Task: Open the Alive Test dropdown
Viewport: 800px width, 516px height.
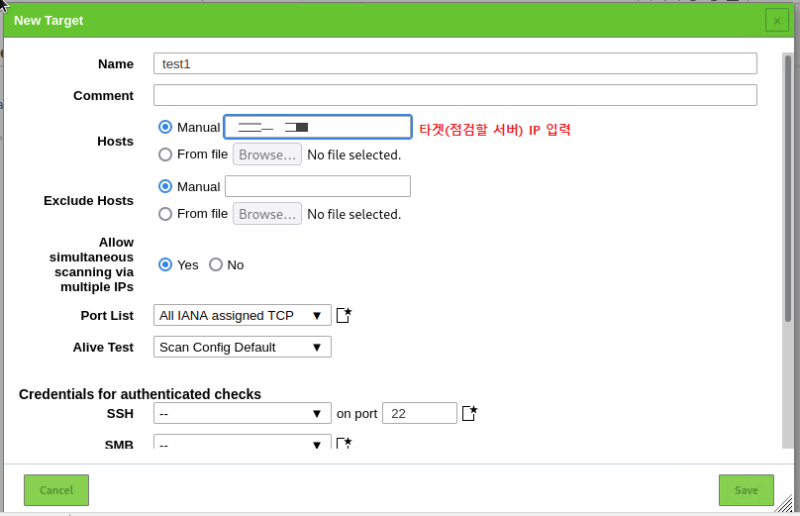Action: 242,347
